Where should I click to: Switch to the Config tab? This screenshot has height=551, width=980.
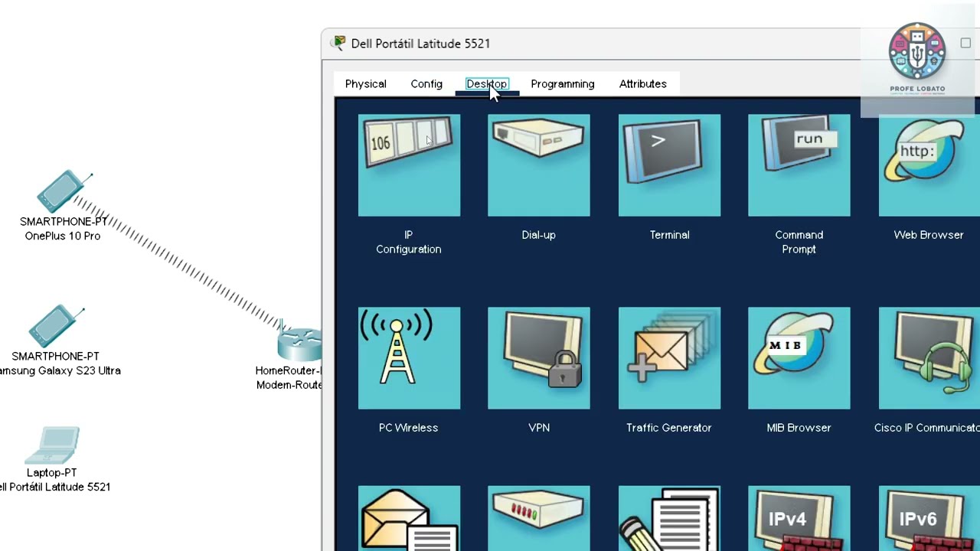426,84
